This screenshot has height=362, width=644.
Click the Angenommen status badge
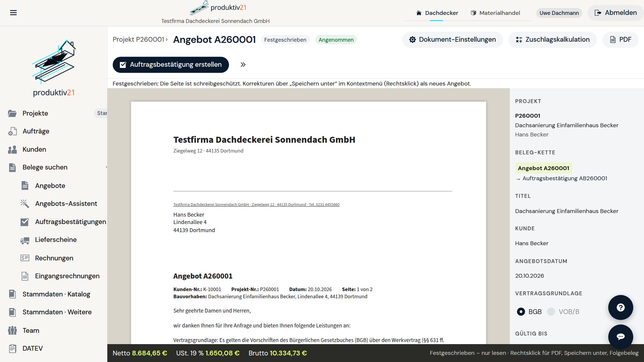point(336,40)
